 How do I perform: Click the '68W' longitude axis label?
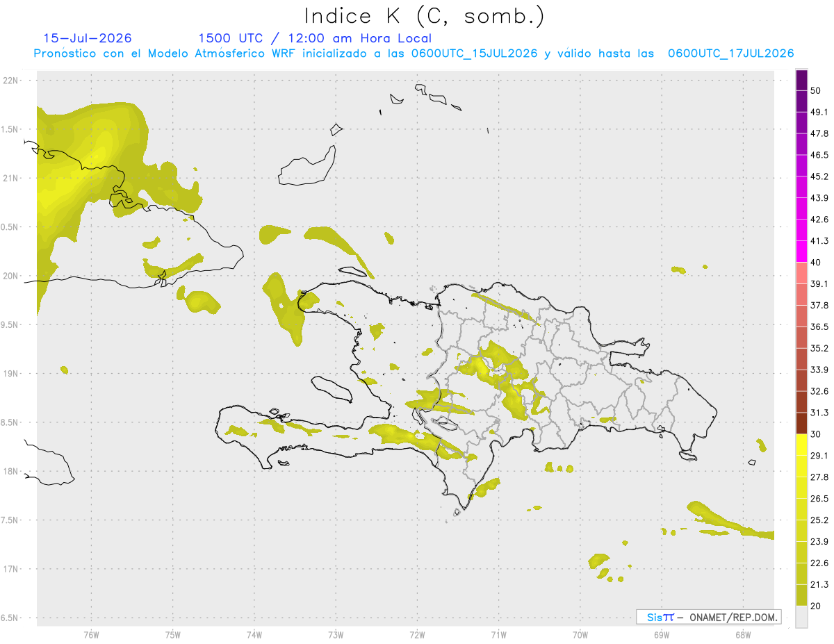tap(742, 634)
